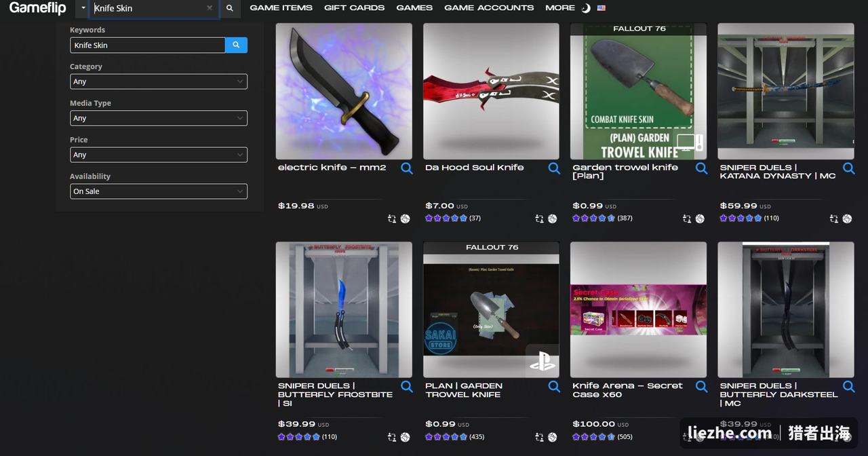Screen dimensions: 868x456
Task: Click SNIPER DUELS | BUTTERFLY DARKSTEEL | MC title
Action: pyautogui.click(x=778, y=394)
